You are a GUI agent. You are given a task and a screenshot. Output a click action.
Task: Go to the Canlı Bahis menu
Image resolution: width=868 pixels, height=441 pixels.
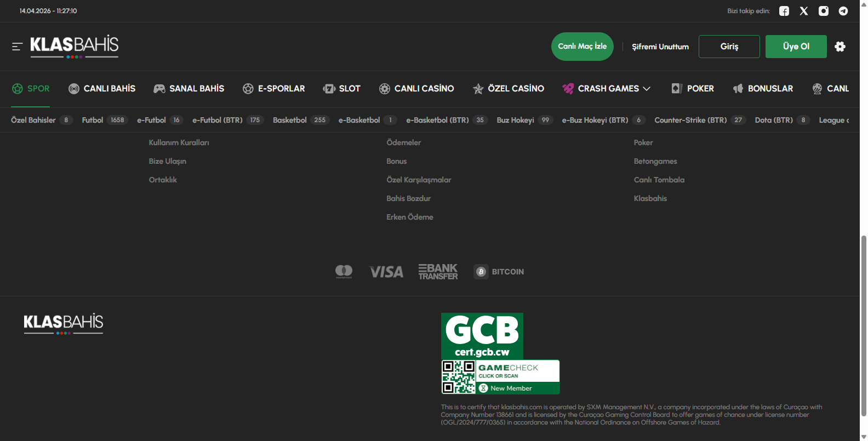click(x=102, y=89)
